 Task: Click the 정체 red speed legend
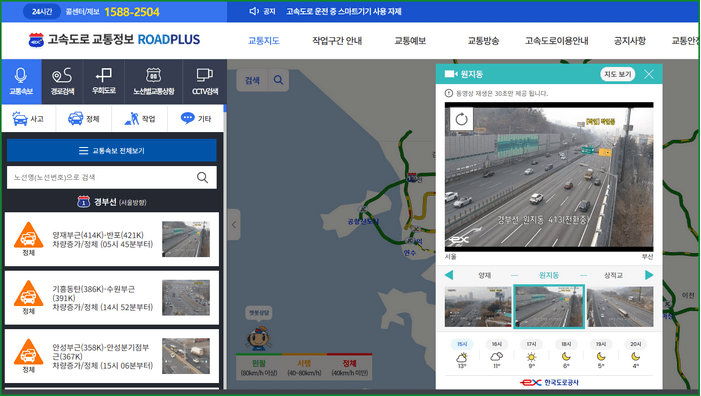(x=350, y=367)
